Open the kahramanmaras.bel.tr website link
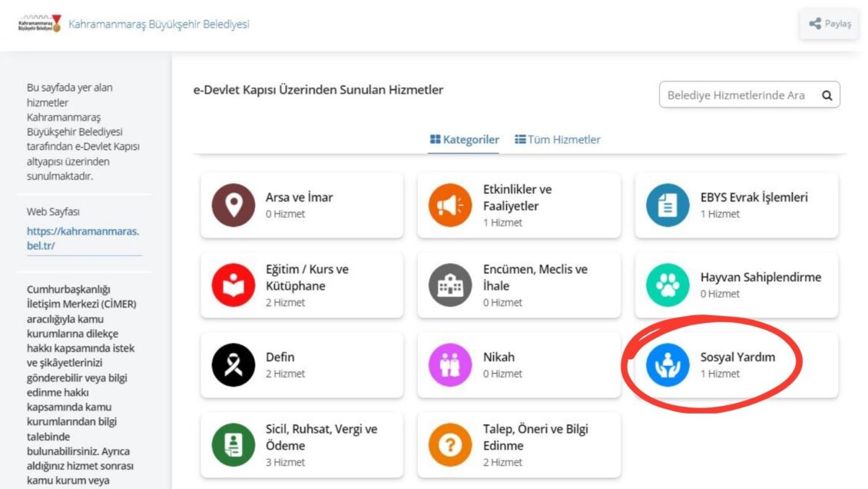Viewport: 868px width, 489px height. tap(83, 238)
